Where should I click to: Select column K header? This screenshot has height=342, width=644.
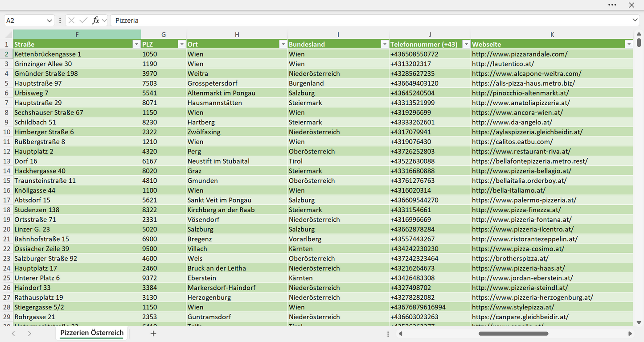[552, 34]
